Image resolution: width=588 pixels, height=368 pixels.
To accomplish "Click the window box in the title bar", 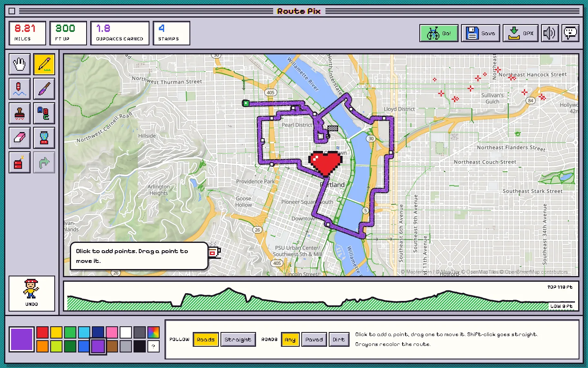I will coord(12,11).
